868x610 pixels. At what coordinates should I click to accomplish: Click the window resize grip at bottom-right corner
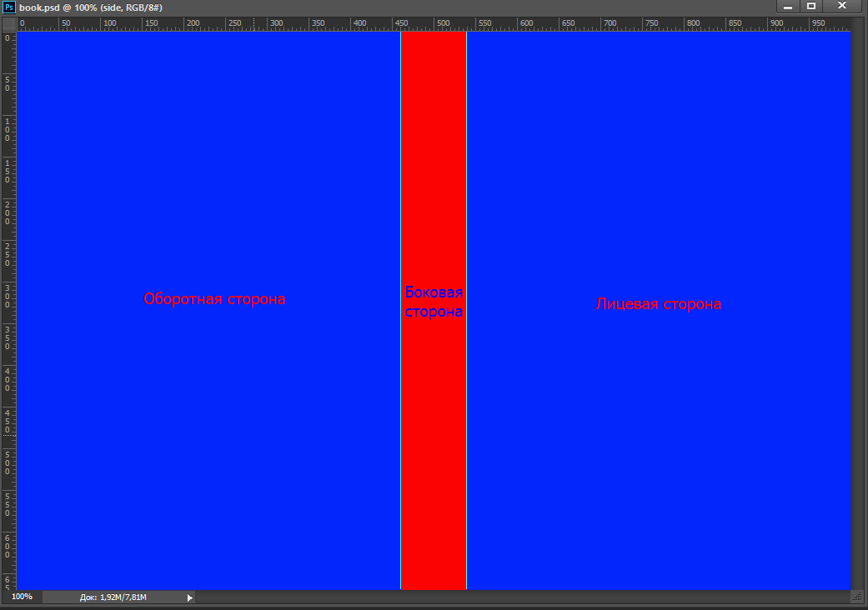click(x=856, y=597)
